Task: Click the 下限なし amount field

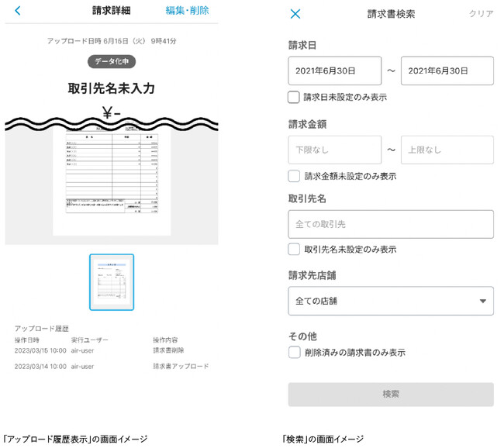Action: 334,150
